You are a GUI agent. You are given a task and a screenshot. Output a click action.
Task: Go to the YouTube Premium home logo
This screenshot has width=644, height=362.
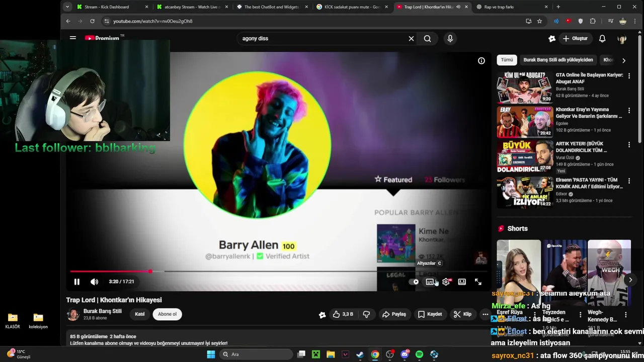pyautogui.click(x=104, y=38)
